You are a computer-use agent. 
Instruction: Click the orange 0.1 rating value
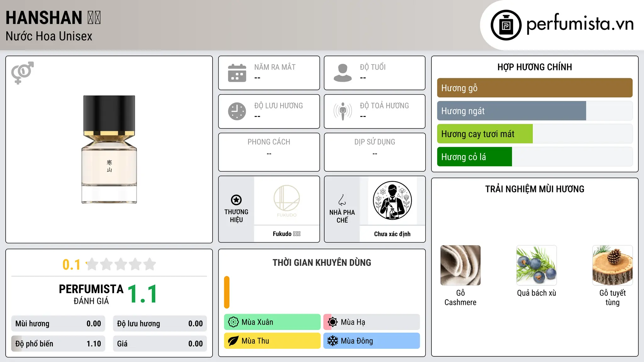[71, 265]
